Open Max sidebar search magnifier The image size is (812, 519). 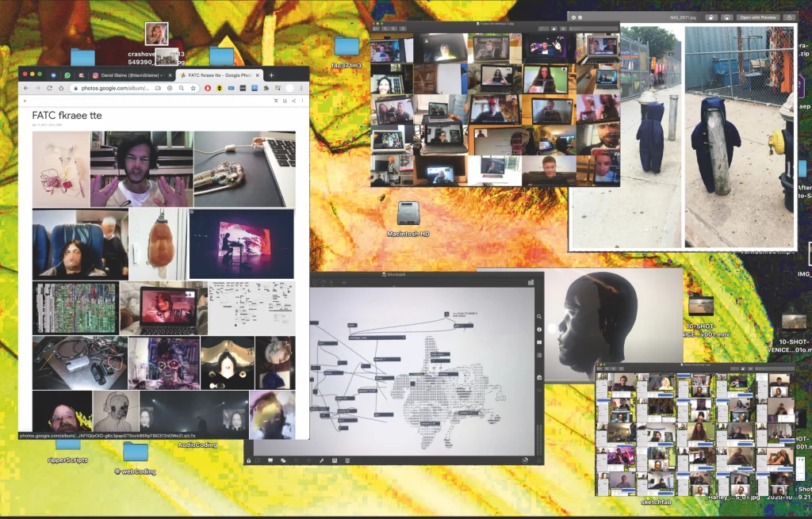[x=539, y=317]
